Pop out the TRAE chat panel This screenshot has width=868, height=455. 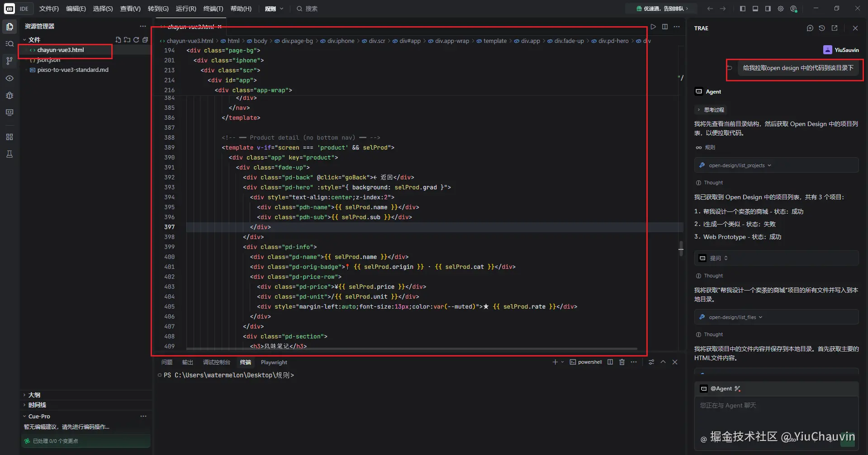coord(835,28)
